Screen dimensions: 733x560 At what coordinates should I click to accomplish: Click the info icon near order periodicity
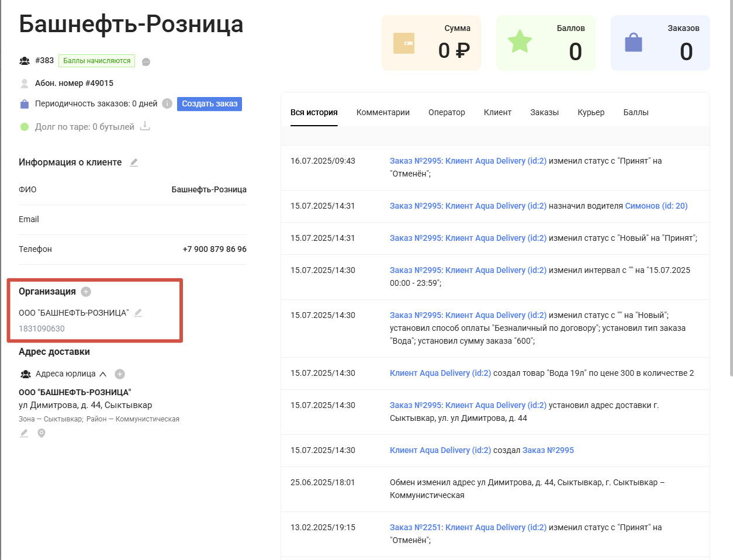coord(167,103)
